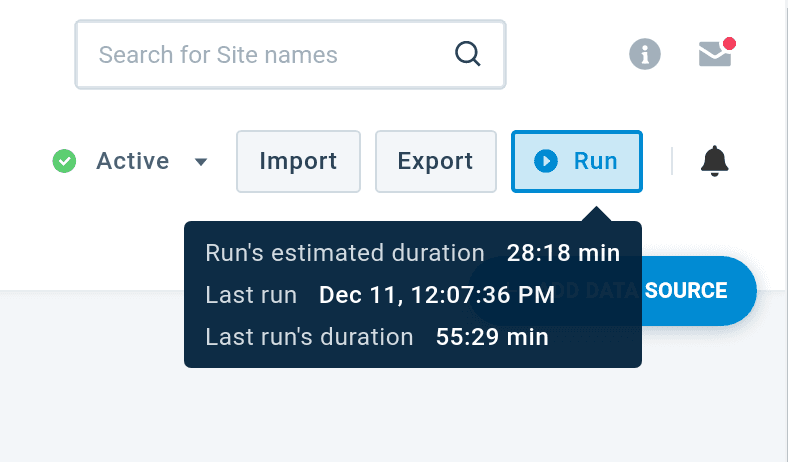788x462 pixels.
Task: Click the Export button
Action: coord(435,161)
